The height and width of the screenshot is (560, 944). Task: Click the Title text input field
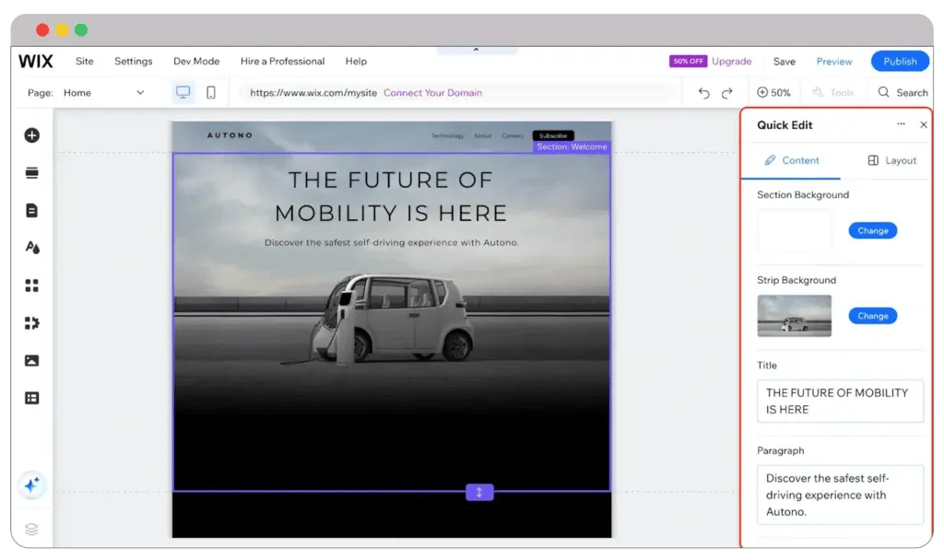(839, 401)
